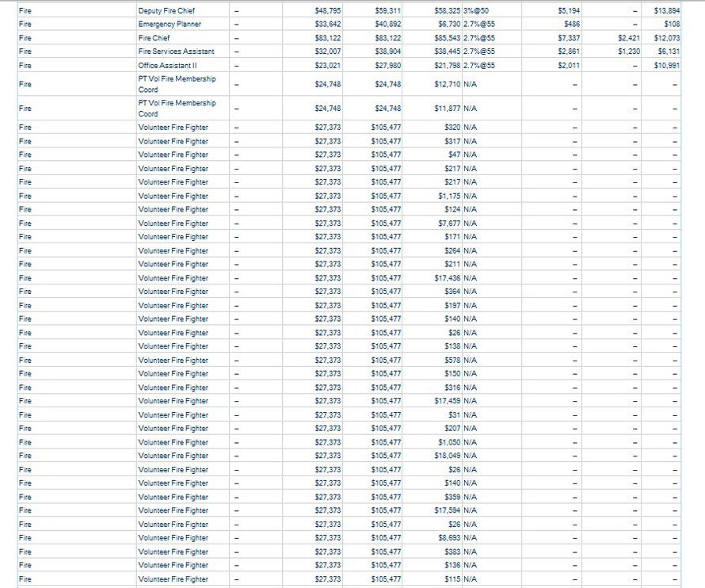Click the $2,861 value in Fire Services Assistant row
705x588 pixels.
point(569,52)
